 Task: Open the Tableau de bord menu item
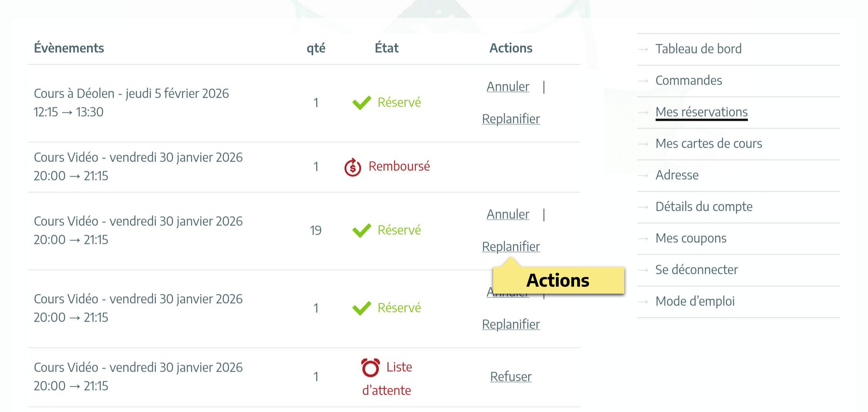tap(698, 49)
